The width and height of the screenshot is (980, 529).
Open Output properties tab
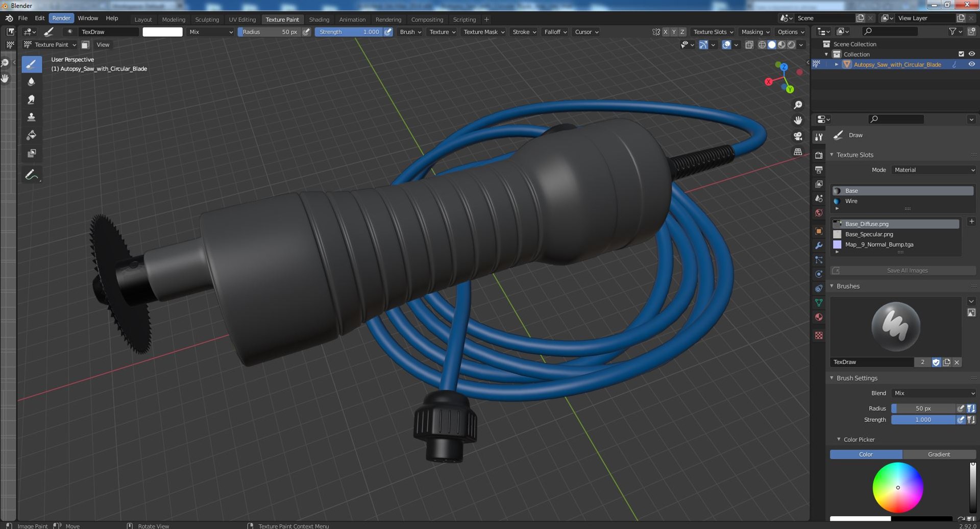pyautogui.click(x=819, y=170)
